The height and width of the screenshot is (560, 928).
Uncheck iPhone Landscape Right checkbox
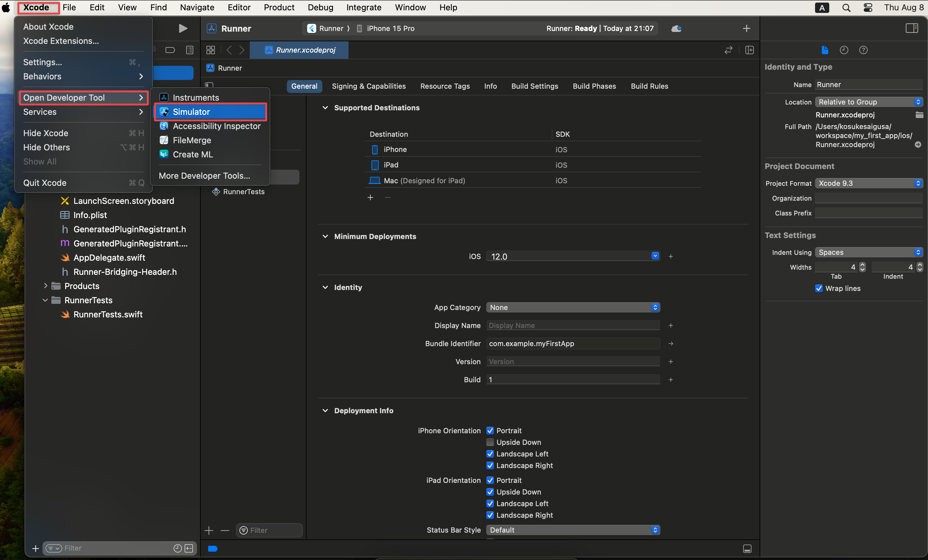(489, 465)
